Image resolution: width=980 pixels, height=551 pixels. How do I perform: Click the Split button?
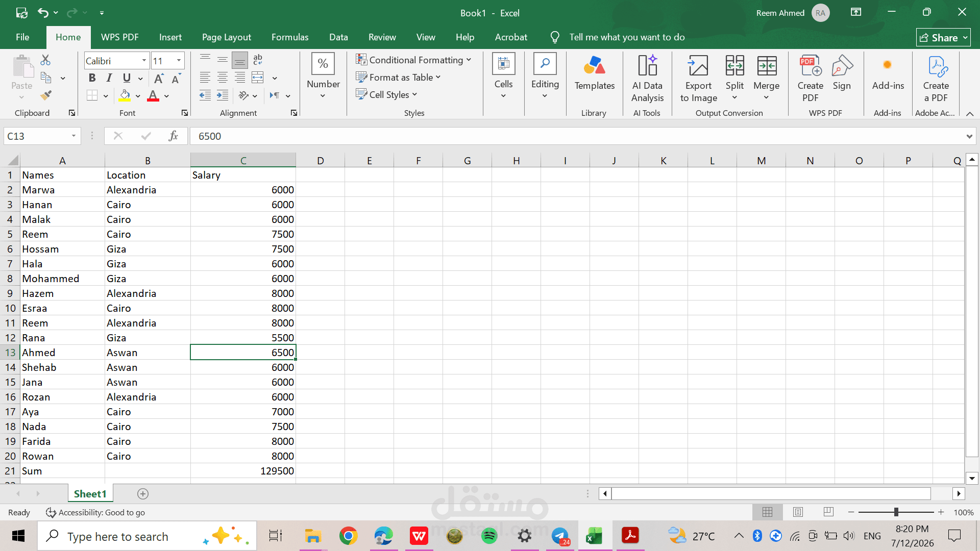tap(734, 78)
